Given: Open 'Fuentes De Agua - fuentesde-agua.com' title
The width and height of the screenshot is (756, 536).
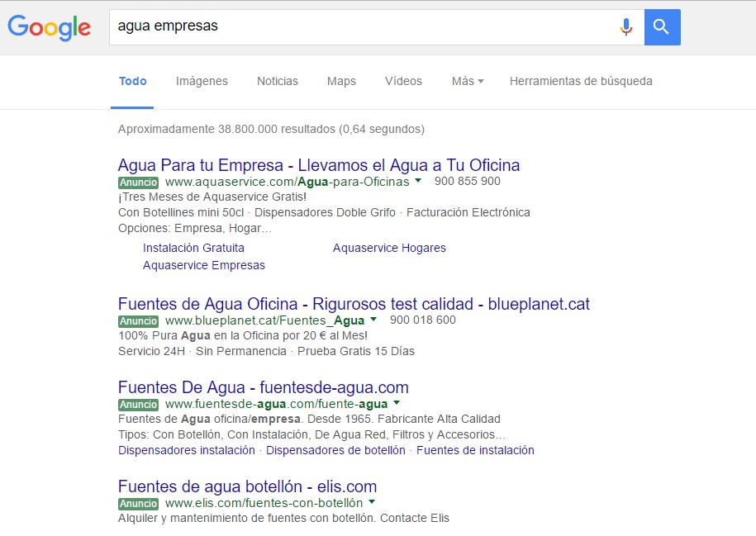Looking at the screenshot, I should click(x=264, y=387).
